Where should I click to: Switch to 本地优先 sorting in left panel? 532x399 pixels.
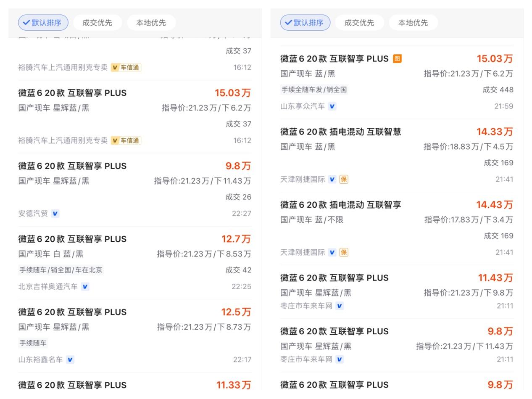(151, 22)
